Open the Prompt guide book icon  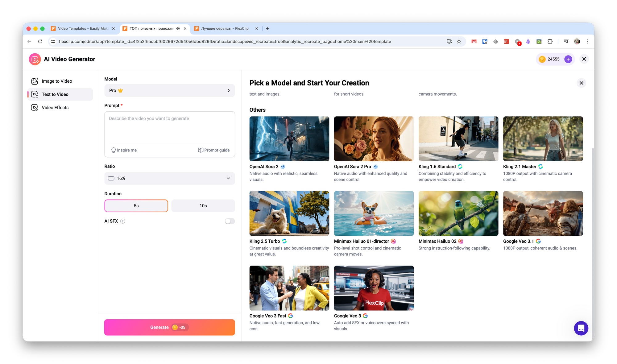(x=201, y=150)
